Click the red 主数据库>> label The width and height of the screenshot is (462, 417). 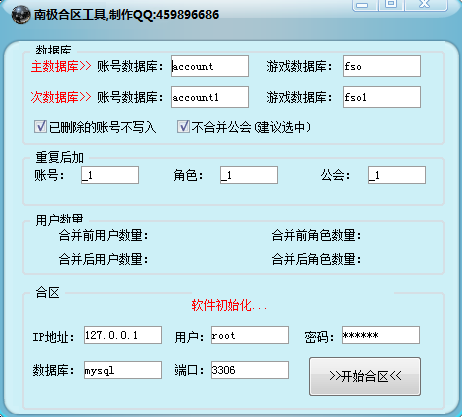pos(61,66)
